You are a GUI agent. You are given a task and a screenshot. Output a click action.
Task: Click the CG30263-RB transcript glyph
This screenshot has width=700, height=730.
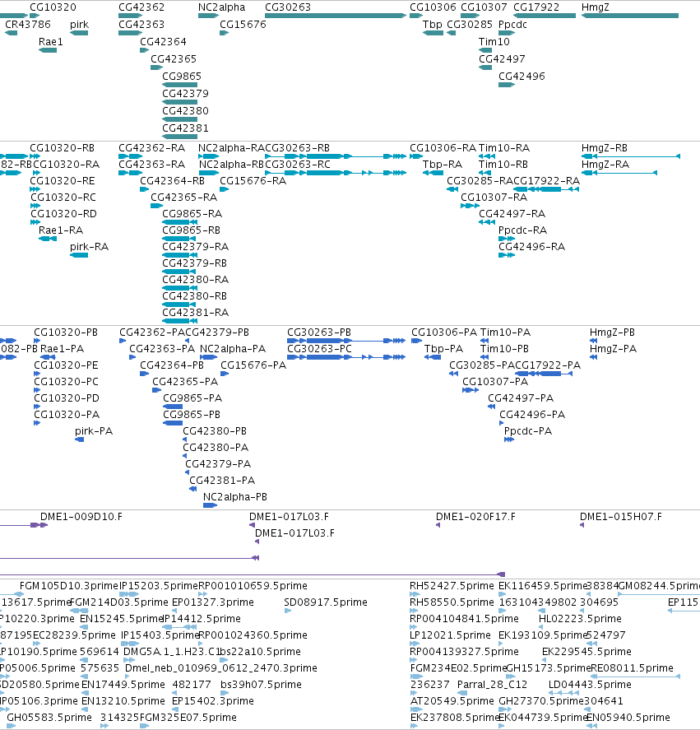tap(335, 156)
